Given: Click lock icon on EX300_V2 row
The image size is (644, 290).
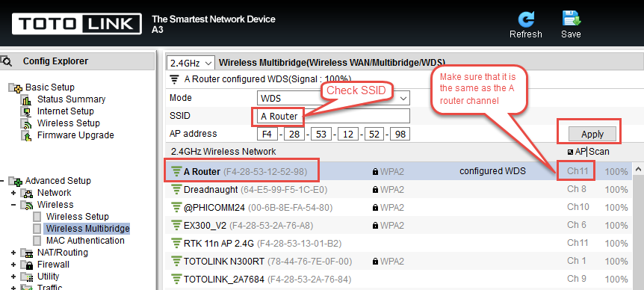Looking at the screenshot, I should [375, 226].
